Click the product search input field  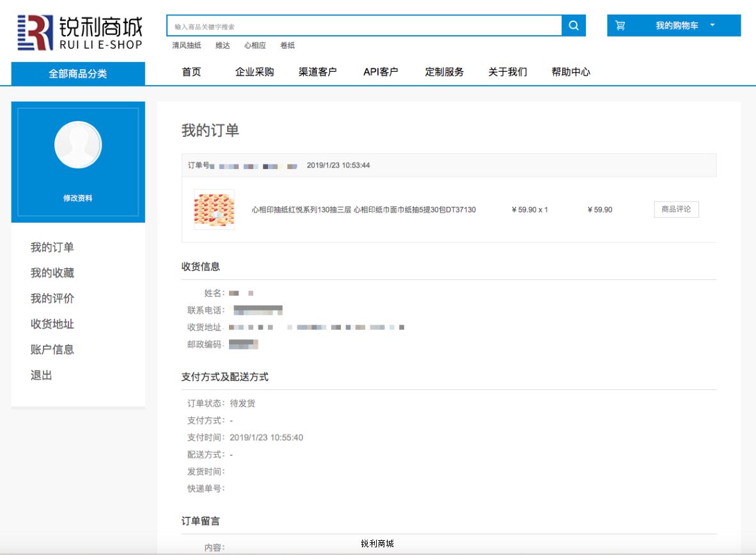coord(364,26)
